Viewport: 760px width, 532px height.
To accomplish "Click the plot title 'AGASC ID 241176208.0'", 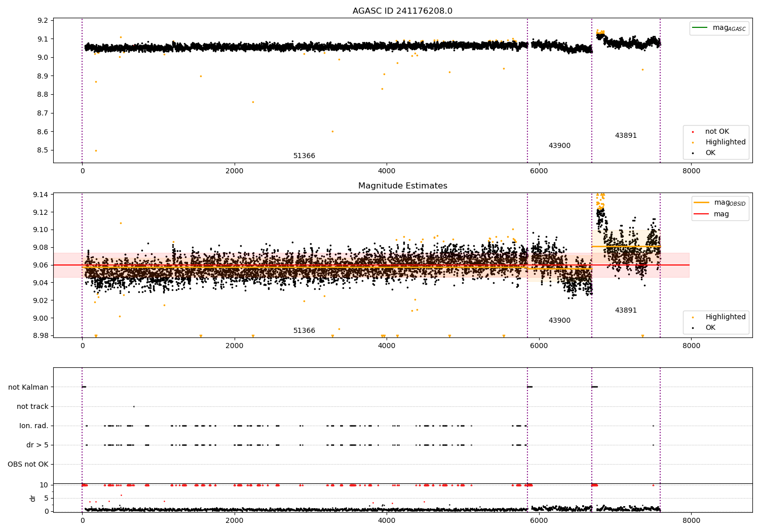I will pyautogui.click(x=402, y=11).
